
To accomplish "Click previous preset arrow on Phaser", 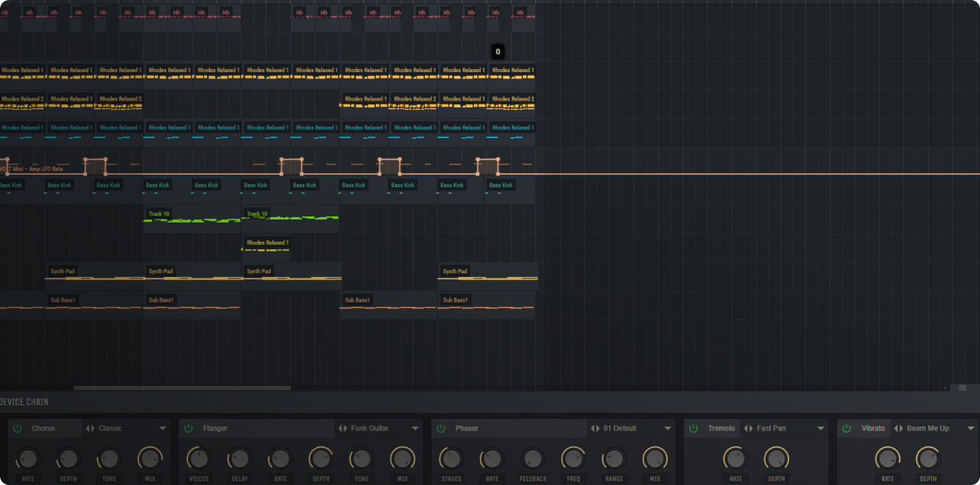I will tap(592, 428).
